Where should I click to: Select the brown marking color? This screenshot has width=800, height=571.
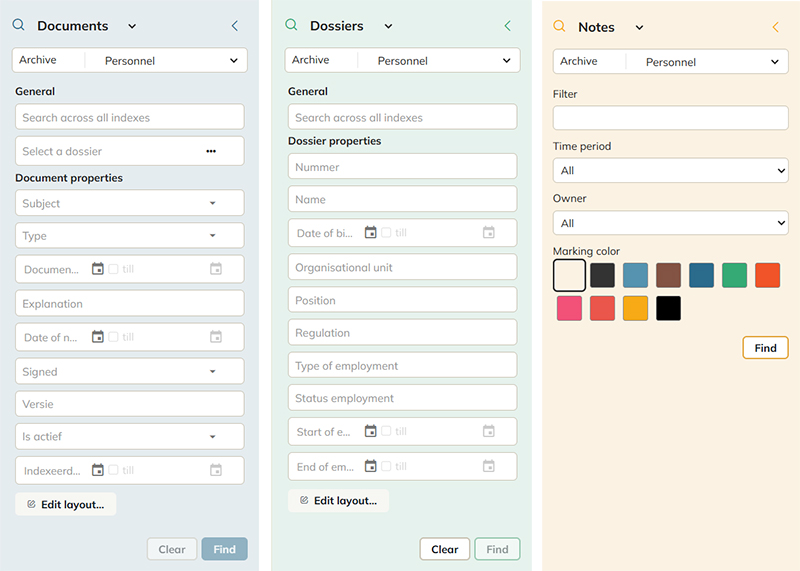(668, 275)
